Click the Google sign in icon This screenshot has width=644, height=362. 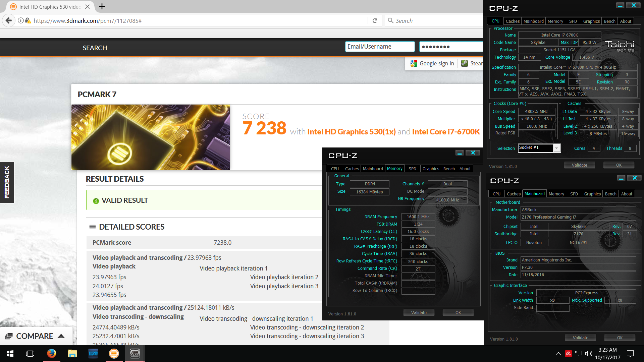pyautogui.click(x=414, y=63)
